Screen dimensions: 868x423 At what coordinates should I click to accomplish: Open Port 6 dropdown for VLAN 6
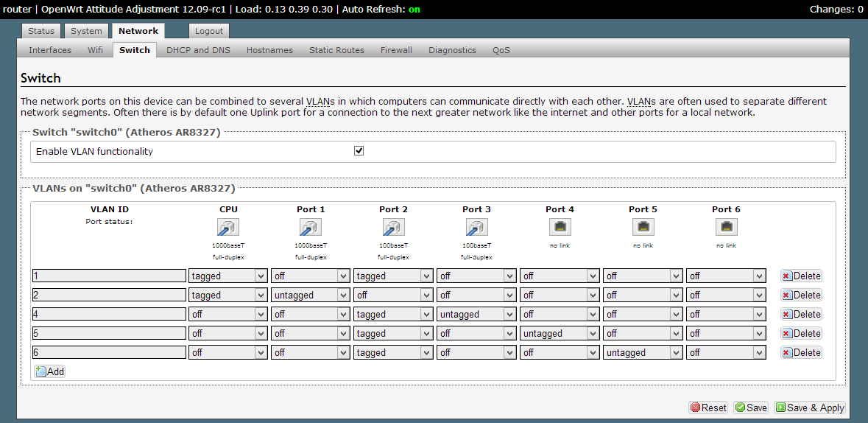(x=726, y=352)
